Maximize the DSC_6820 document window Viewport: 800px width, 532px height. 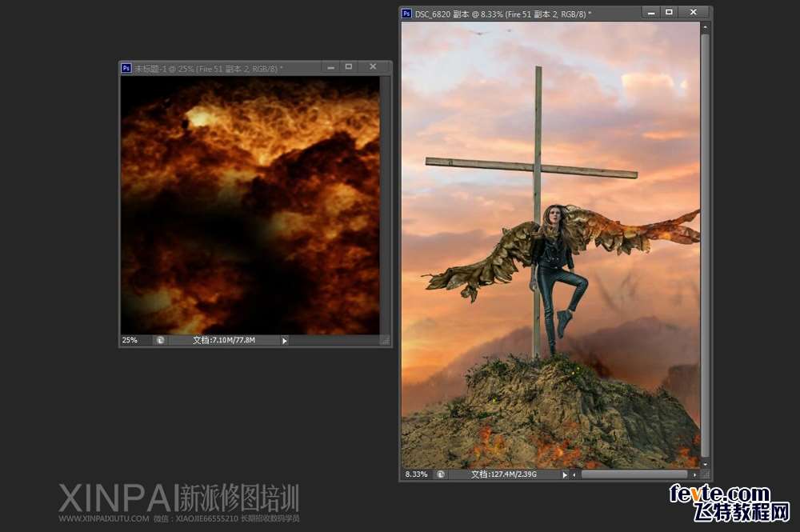[669, 12]
